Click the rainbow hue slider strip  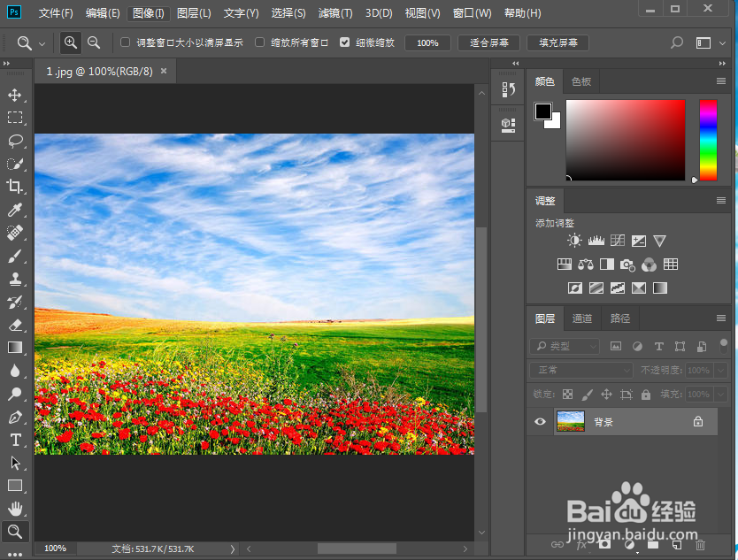point(708,140)
